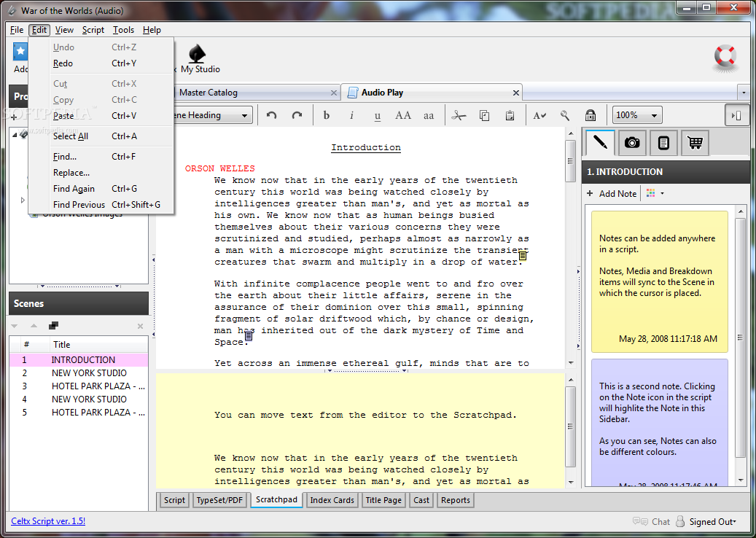
Task: Toggle italic formatting
Action: coord(352,115)
